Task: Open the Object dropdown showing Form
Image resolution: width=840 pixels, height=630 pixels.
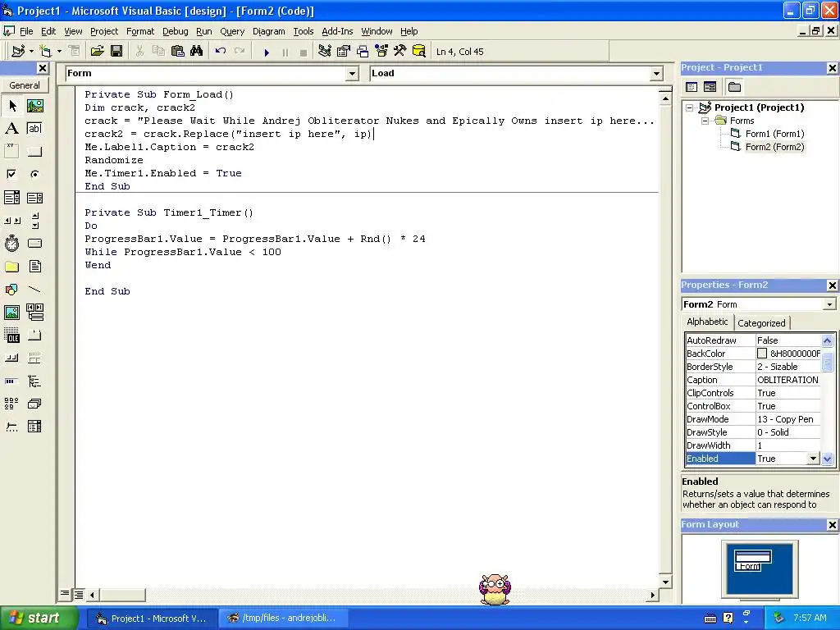Action: (x=352, y=73)
